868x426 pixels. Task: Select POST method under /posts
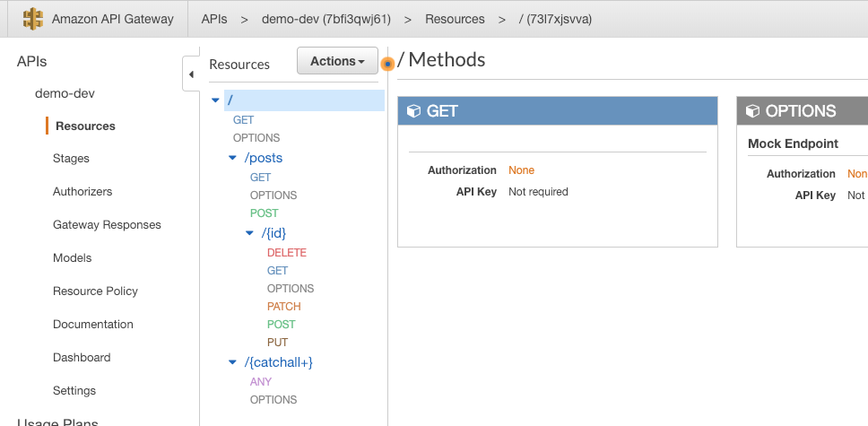264,213
